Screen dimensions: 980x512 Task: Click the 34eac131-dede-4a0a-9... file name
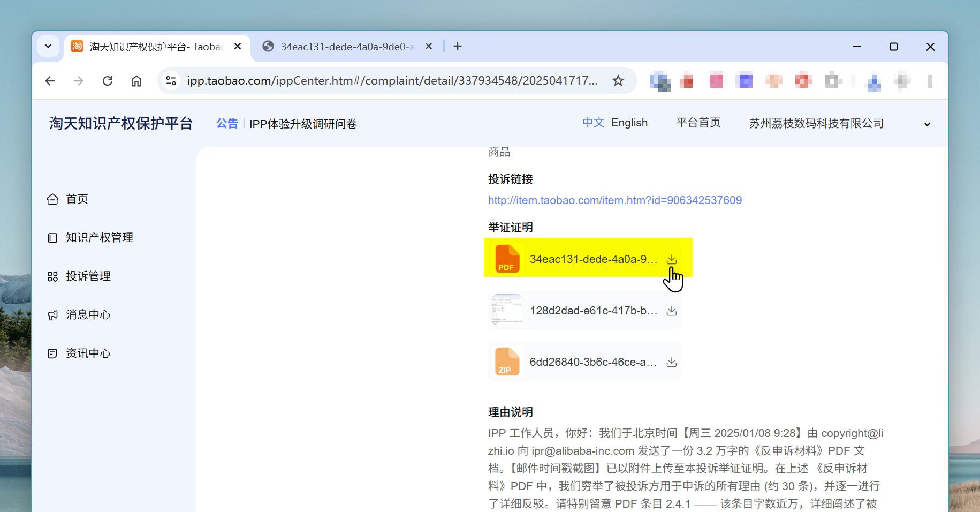pos(594,259)
